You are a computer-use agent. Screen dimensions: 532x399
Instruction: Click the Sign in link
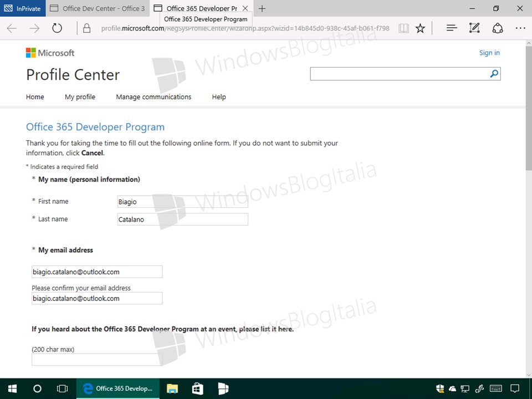point(489,53)
